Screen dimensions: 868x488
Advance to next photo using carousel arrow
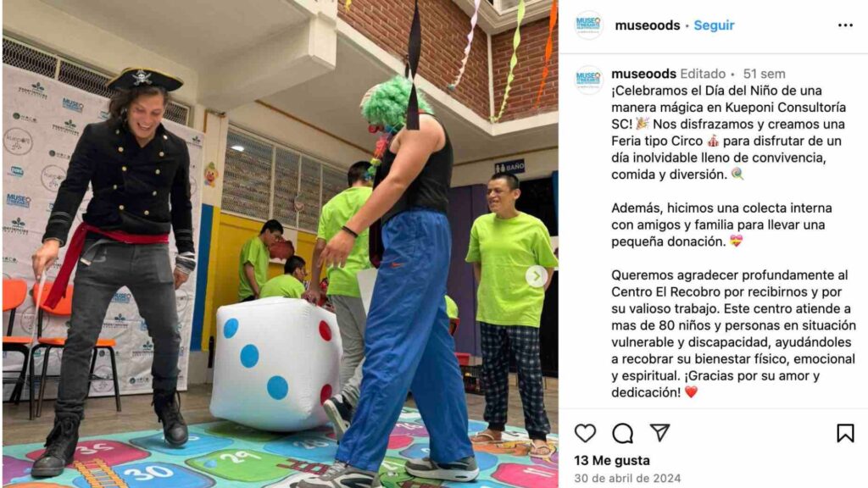pyautogui.click(x=536, y=276)
